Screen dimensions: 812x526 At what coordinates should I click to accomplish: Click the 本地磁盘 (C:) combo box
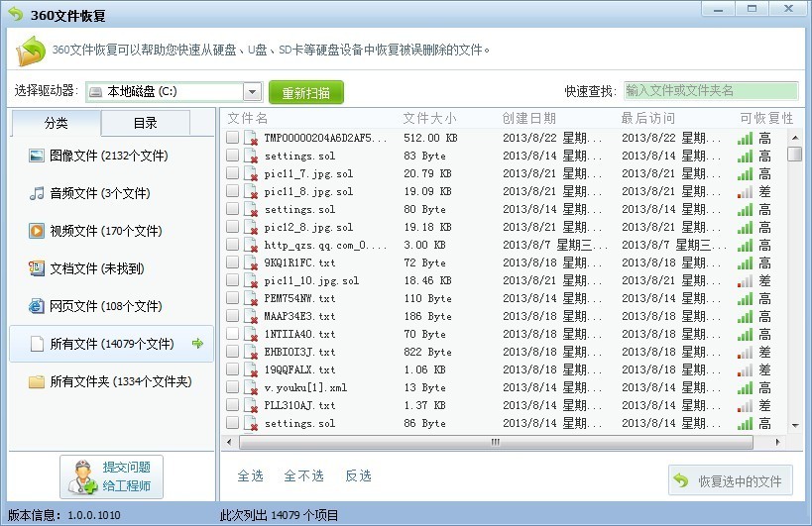174,92
